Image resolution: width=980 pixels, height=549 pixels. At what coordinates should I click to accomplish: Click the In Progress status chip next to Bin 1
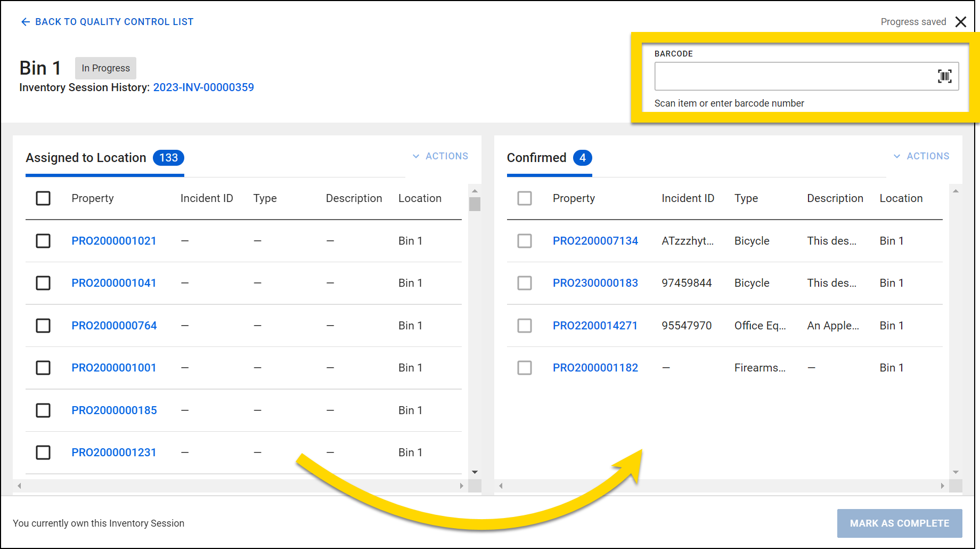(105, 68)
